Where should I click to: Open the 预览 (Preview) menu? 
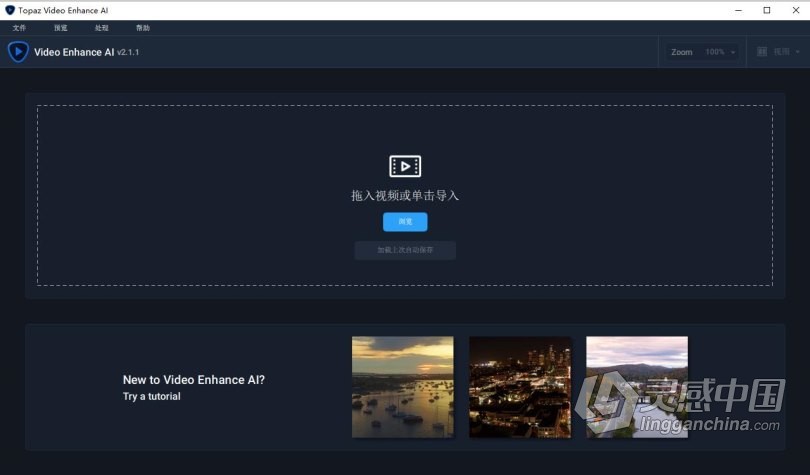pos(60,28)
